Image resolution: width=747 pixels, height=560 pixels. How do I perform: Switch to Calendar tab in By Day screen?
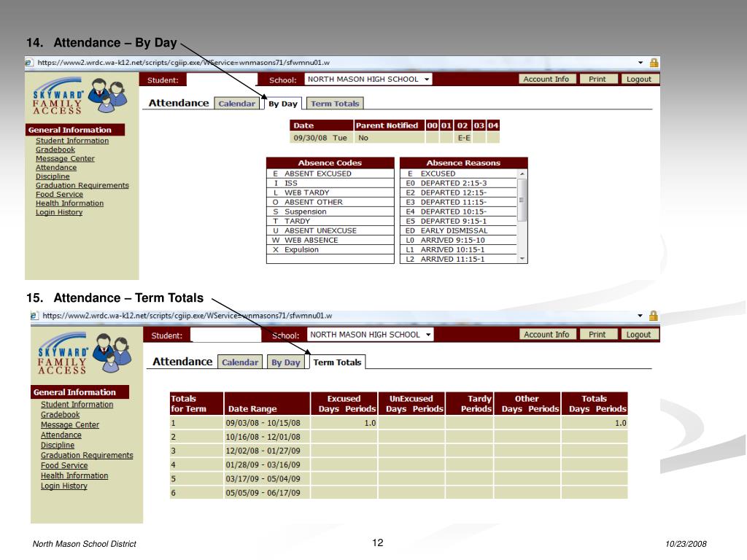pyautogui.click(x=237, y=104)
